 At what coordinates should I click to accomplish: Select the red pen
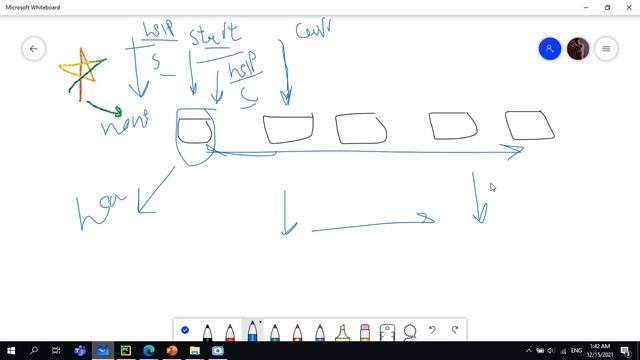pos(230,332)
